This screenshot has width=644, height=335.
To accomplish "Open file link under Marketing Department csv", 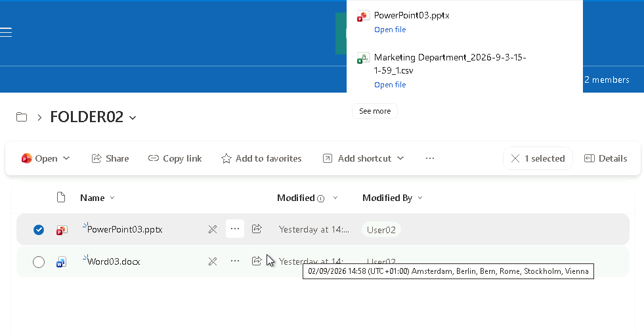I will click(x=390, y=85).
